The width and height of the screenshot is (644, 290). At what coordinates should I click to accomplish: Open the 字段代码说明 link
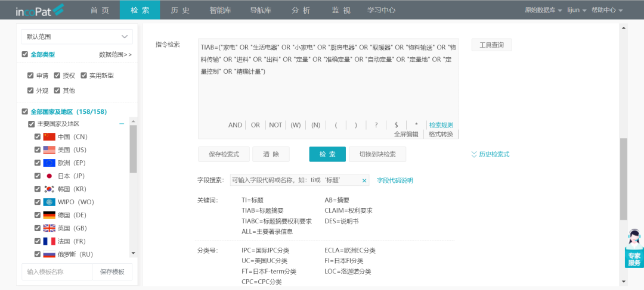[395, 180]
